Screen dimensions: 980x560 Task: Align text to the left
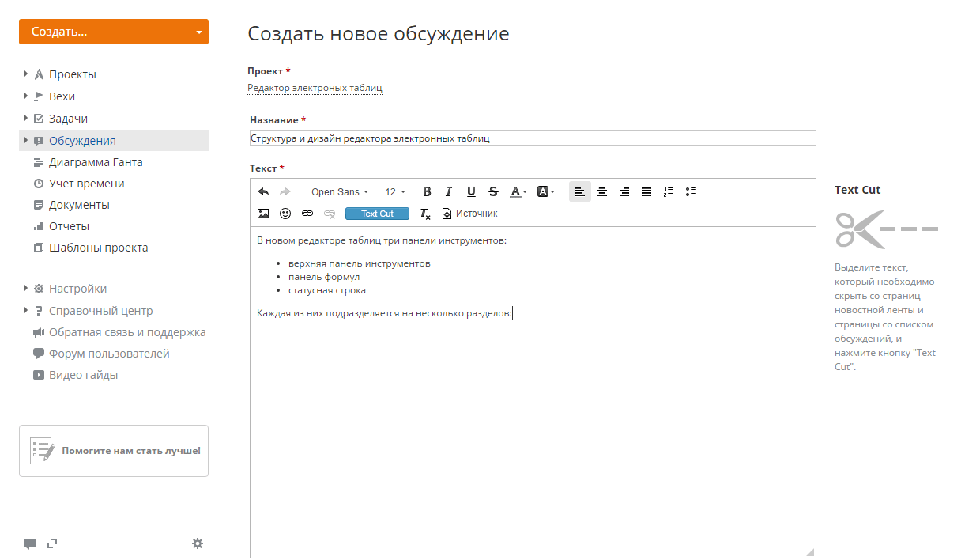pos(580,191)
